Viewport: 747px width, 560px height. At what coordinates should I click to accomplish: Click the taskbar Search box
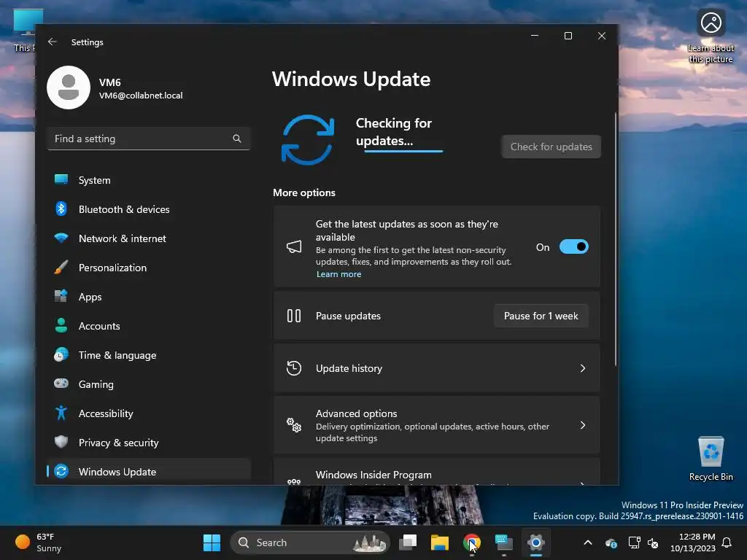pyautogui.click(x=309, y=542)
